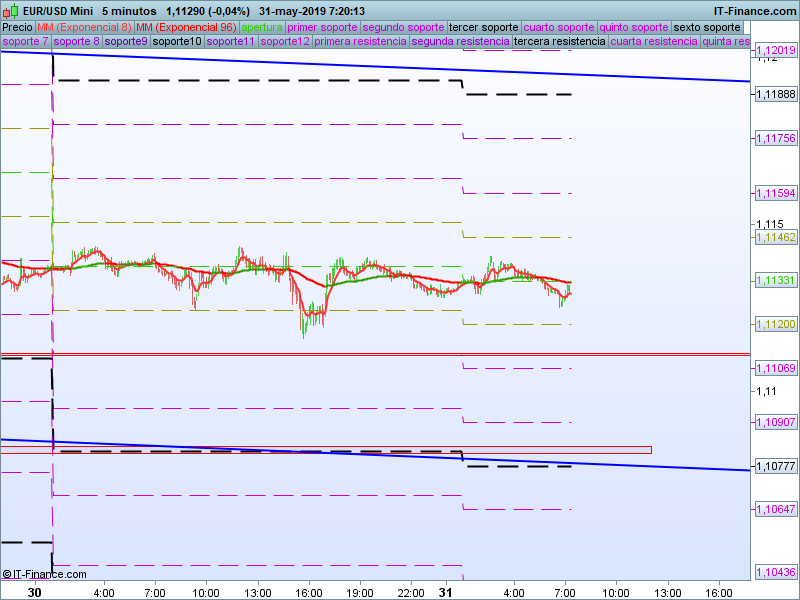Choose the primer soporte legend label
Viewport: 800px width, 600px height.
tap(322, 27)
